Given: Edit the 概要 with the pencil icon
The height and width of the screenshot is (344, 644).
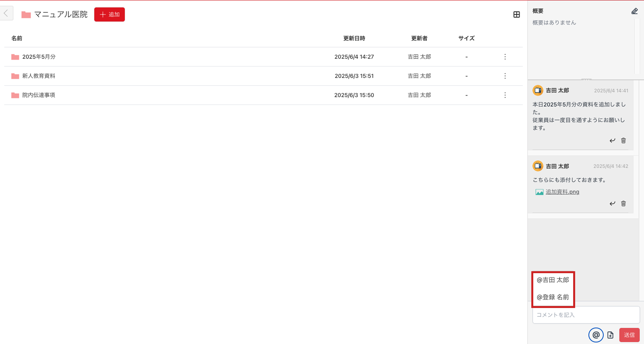Looking at the screenshot, I should click(634, 11).
